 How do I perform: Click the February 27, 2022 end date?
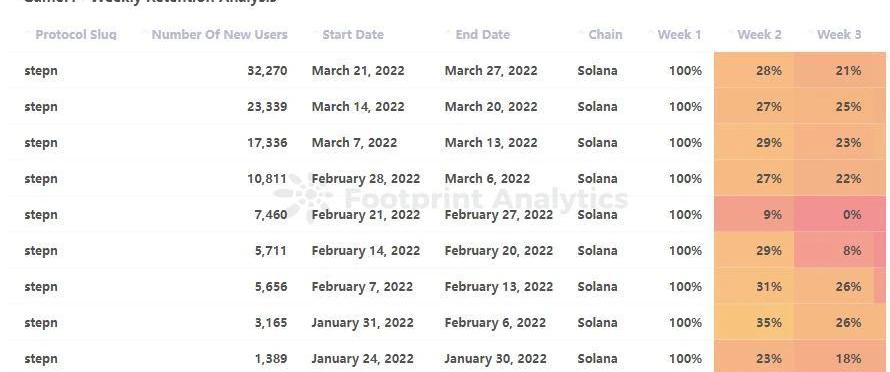pyautogui.click(x=498, y=214)
